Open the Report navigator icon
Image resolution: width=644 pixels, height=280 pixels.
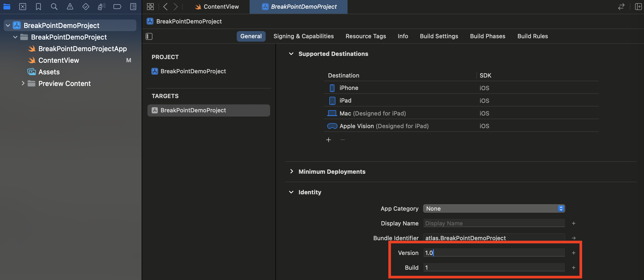coord(133,7)
